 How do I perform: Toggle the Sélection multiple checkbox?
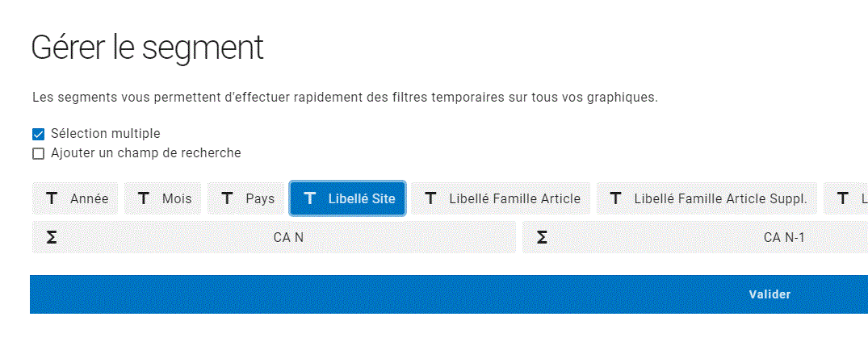click(x=38, y=134)
